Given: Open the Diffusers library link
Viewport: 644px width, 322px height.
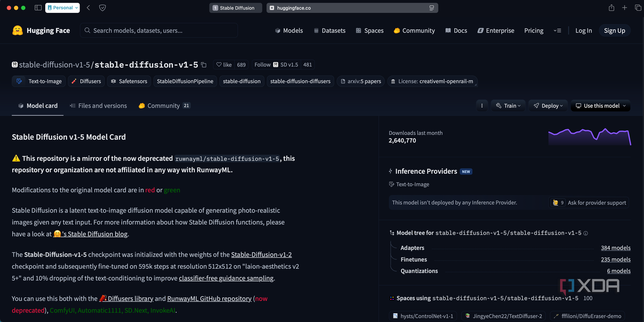Looking at the screenshot, I should click(x=126, y=299).
